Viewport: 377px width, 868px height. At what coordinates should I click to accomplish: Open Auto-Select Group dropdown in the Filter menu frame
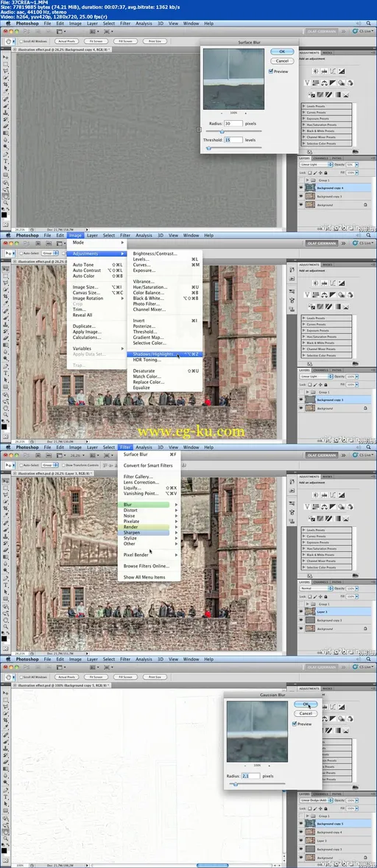50,465
